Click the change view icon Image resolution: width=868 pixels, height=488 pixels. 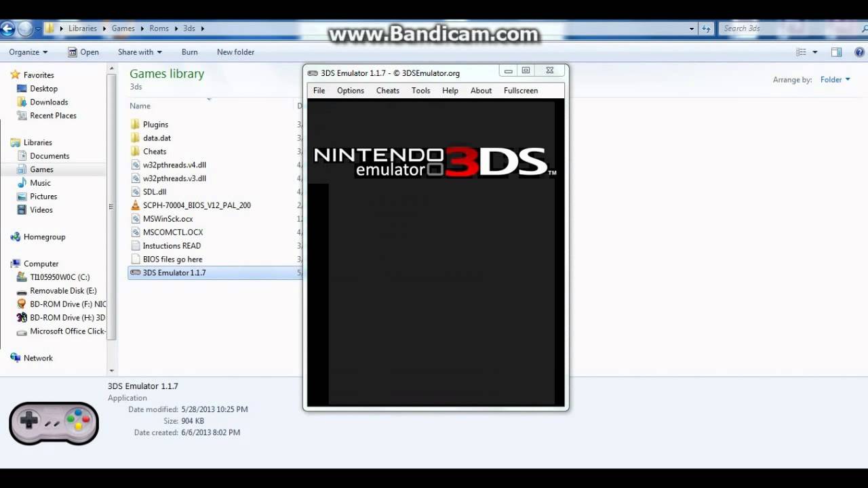tap(802, 52)
